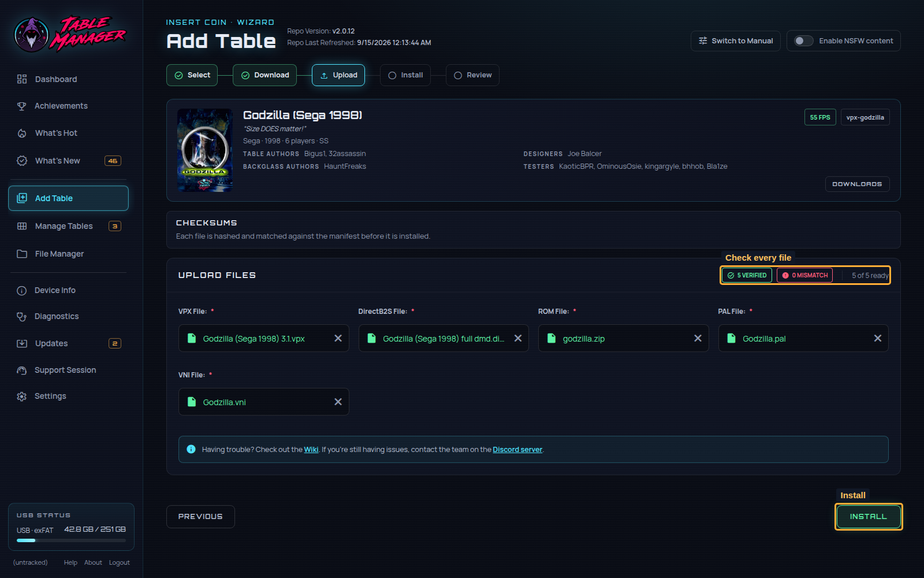This screenshot has width=924, height=578.
Task: Click the Previous button
Action: (200, 517)
